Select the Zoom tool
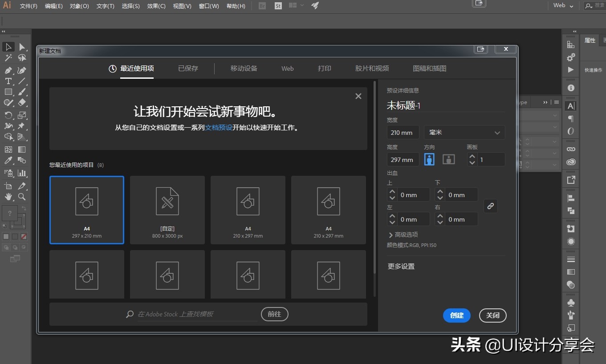606x364 pixels. pyautogui.click(x=21, y=197)
